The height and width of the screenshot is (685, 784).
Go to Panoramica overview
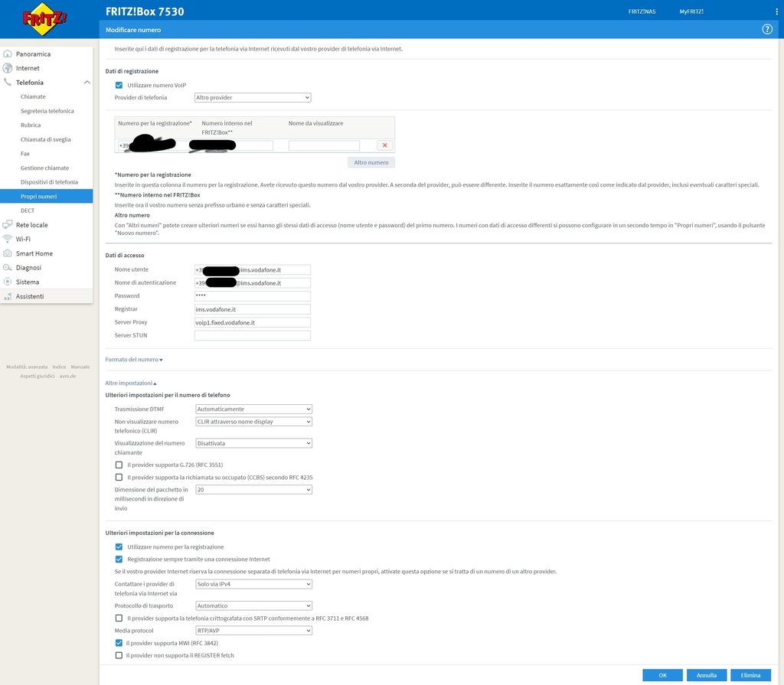33,54
